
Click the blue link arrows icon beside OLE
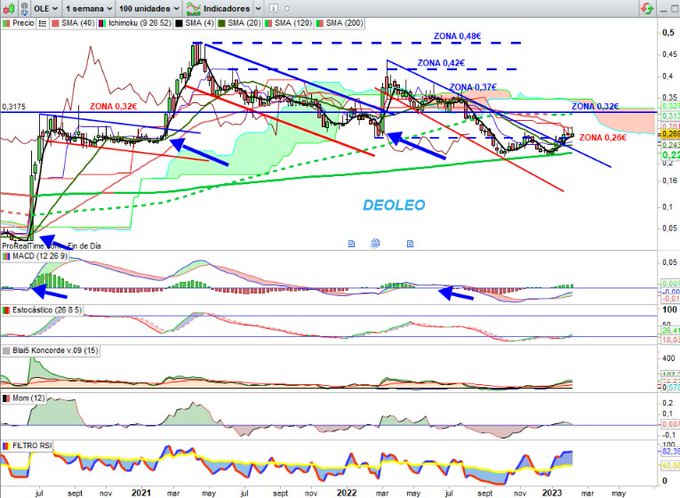pyautogui.click(x=25, y=8)
